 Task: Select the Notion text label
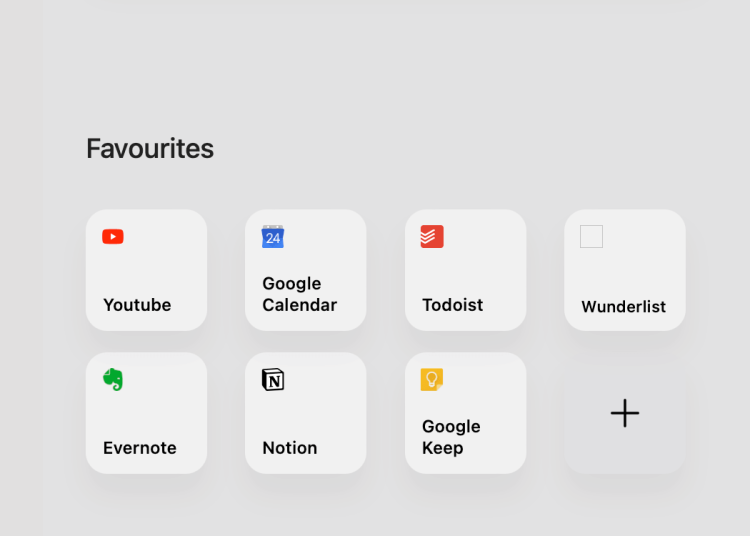(x=290, y=448)
